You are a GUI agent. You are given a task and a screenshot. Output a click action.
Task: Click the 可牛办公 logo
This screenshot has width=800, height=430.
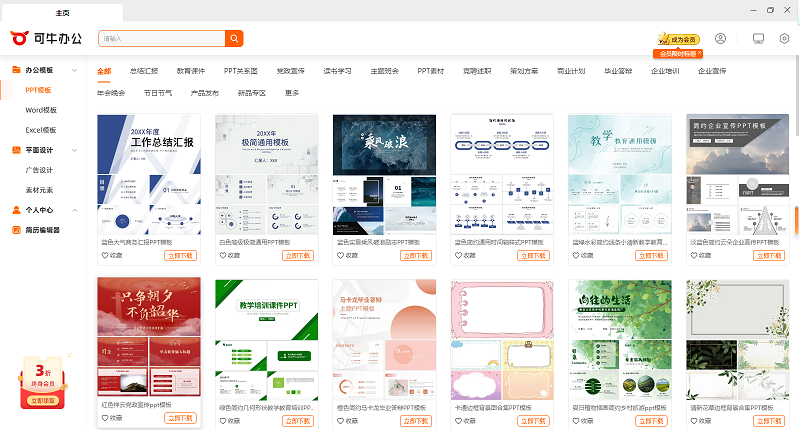[47, 38]
